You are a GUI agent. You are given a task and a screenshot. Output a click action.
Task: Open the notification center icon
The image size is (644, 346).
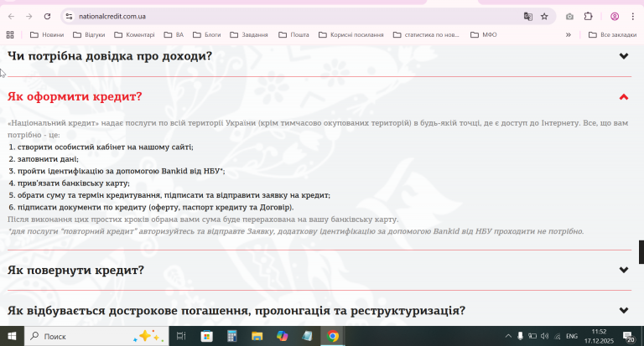coord(629,337)
